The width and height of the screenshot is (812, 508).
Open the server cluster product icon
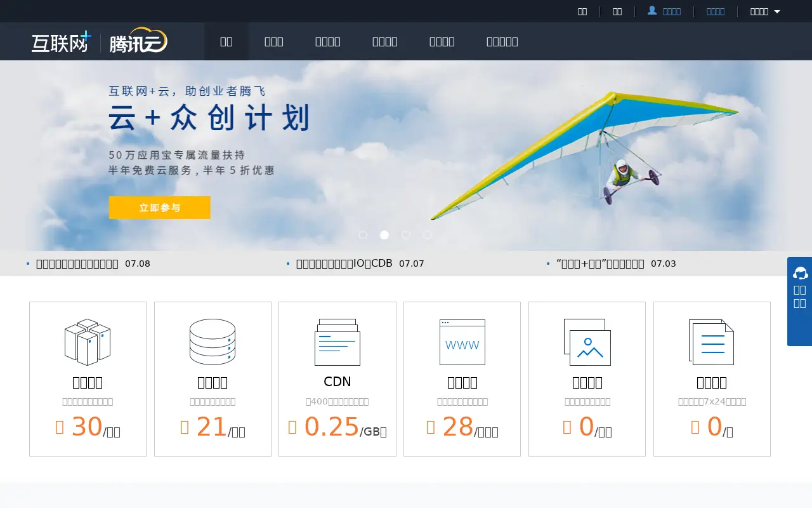88,342
